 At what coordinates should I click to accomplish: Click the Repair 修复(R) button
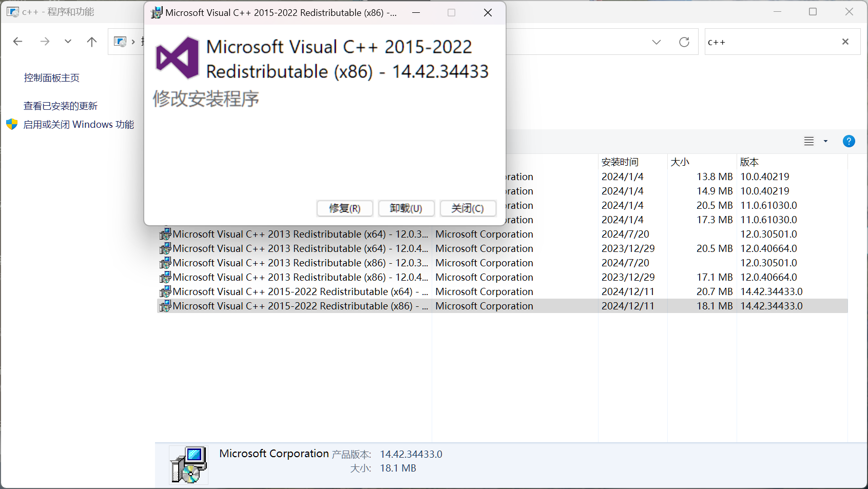345,208
